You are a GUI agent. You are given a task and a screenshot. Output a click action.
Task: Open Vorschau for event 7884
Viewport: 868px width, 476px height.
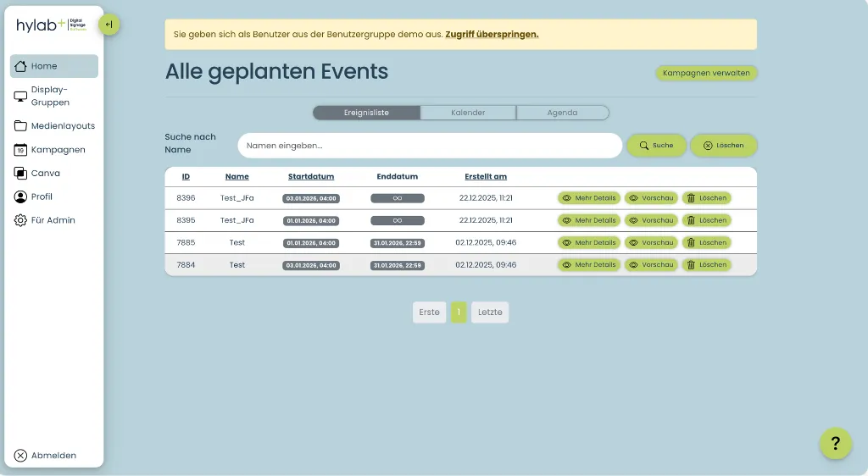tap(651, 265)
